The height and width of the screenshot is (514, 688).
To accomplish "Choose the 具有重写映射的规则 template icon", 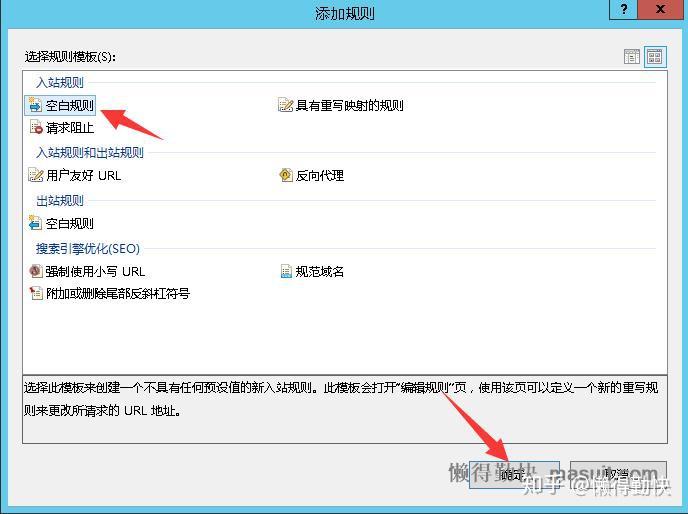I will tap(285, 105).
